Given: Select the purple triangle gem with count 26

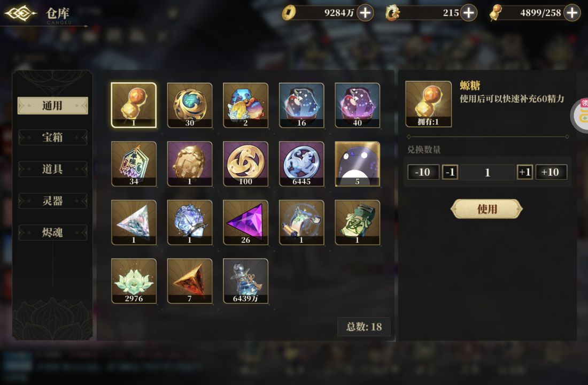Looking at the screenshot, I should click(x=246, y=222).
